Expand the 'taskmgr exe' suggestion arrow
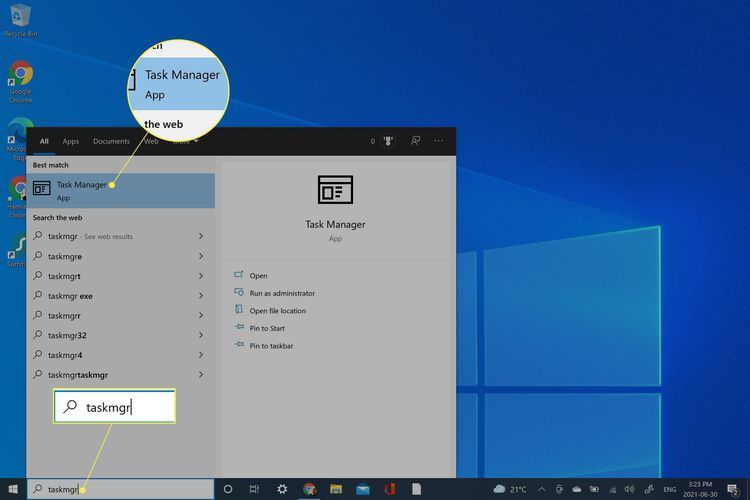 pos(201,296)
